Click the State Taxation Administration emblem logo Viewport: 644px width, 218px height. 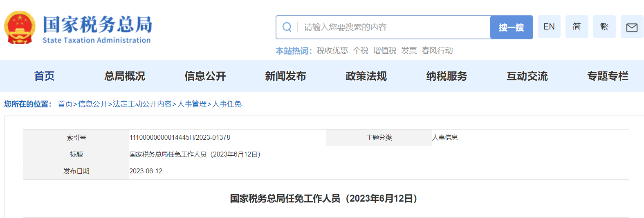click(20, 27)
